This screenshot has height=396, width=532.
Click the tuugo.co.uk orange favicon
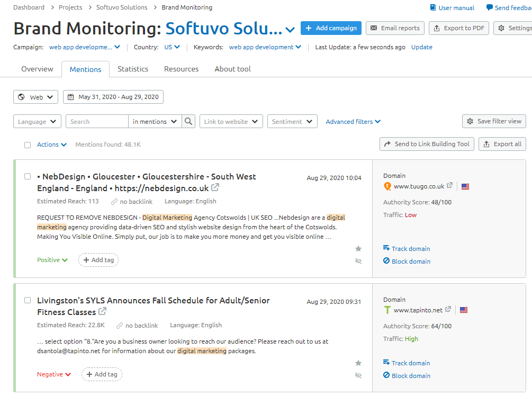[387, 186]
